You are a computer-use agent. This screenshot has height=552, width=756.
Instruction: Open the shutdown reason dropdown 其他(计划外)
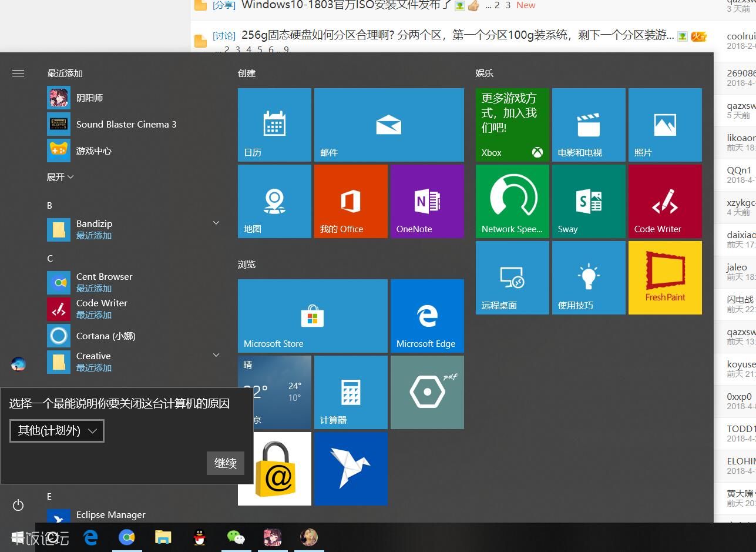[x=57, y=430]
